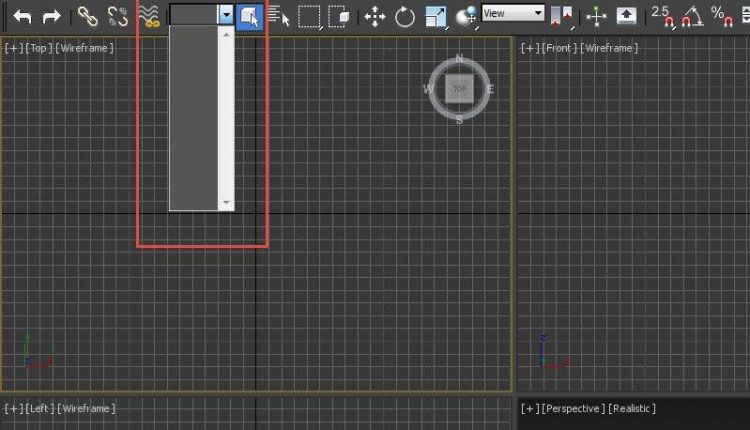
Task: Expand the selection filter dropdown arrow
Action: click(226, 15)
